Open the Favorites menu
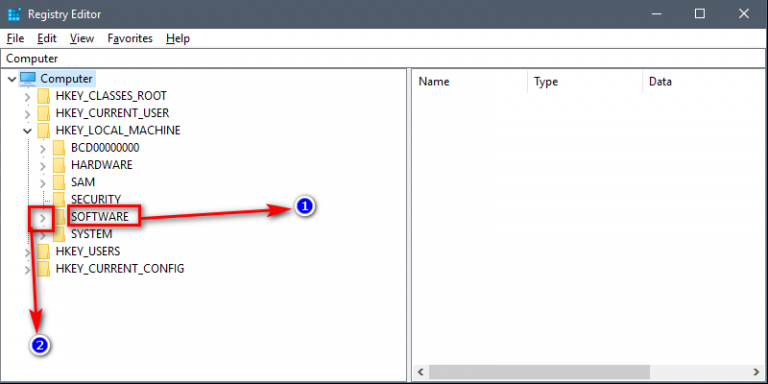Screen dimensions: 768x384 pos(130,38)
